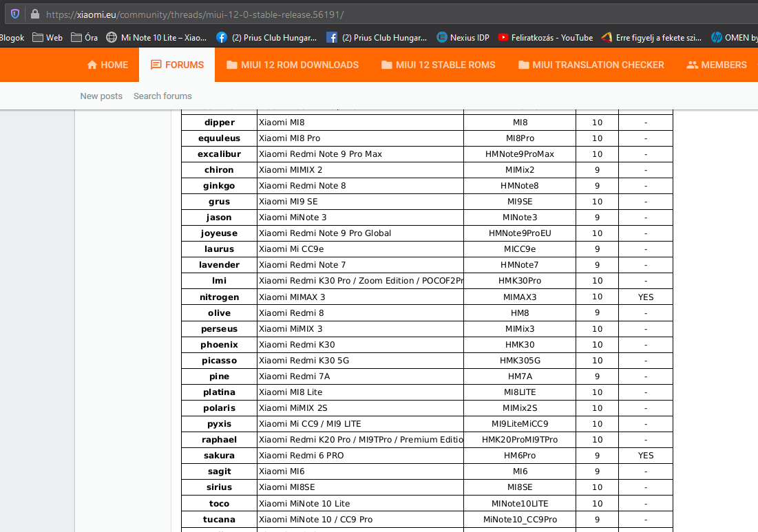This screenshot has height=532, width=758.
Task: Open the MEMBERS menu item
Action: (x=717, y=65)
